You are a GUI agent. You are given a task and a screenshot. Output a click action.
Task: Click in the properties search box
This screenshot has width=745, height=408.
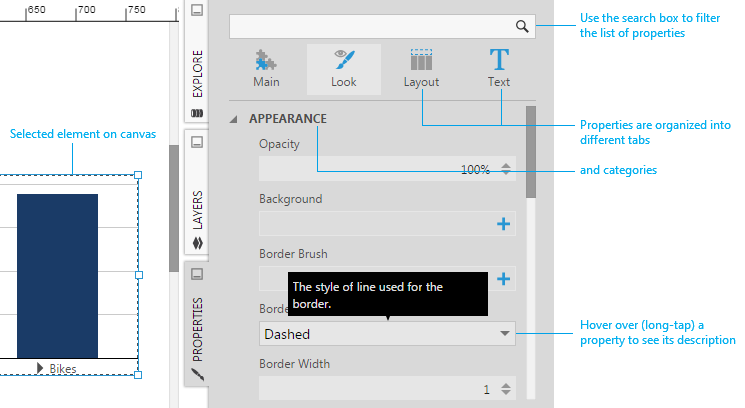click(x=370, y=27)
